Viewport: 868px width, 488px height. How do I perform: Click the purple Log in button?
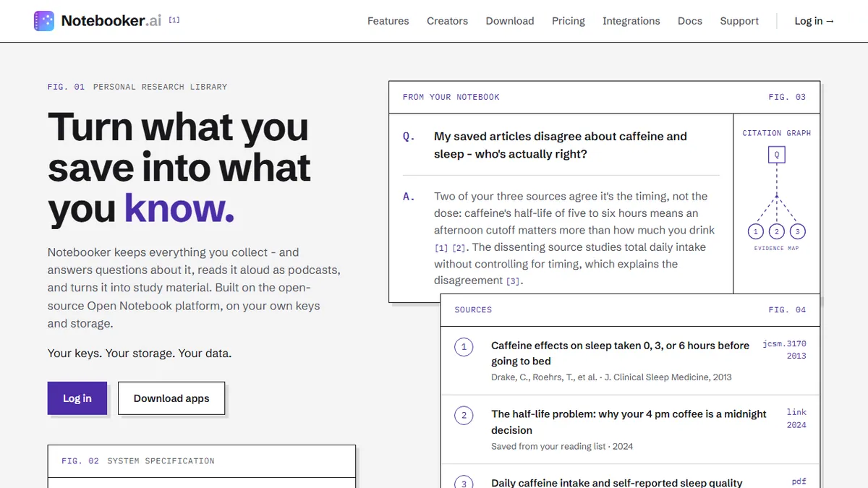(77, 398)
